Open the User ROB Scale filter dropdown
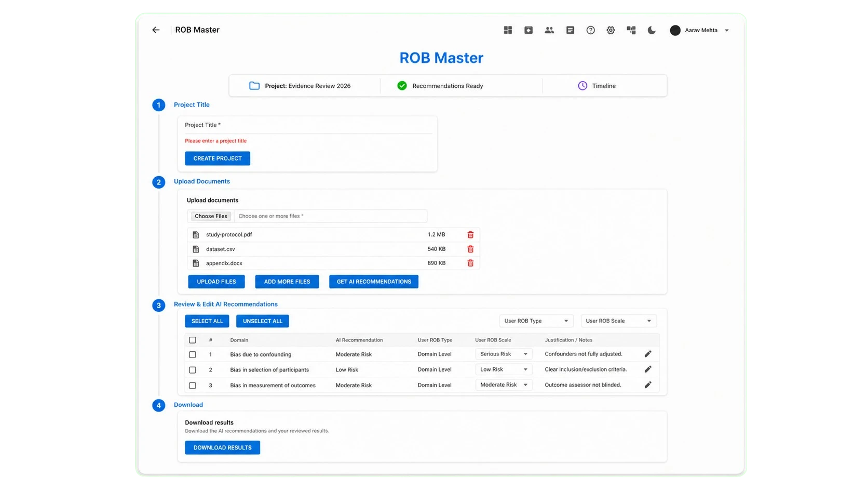Image resolution: width=868 pixels, height=489 pixels. 619,321
